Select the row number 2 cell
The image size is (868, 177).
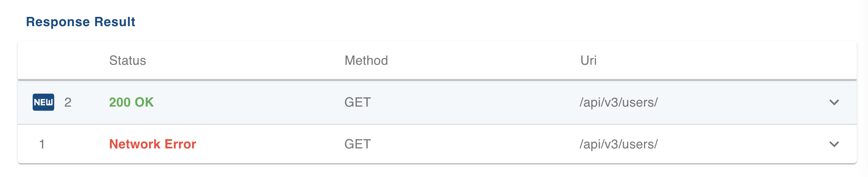(68, 102)
